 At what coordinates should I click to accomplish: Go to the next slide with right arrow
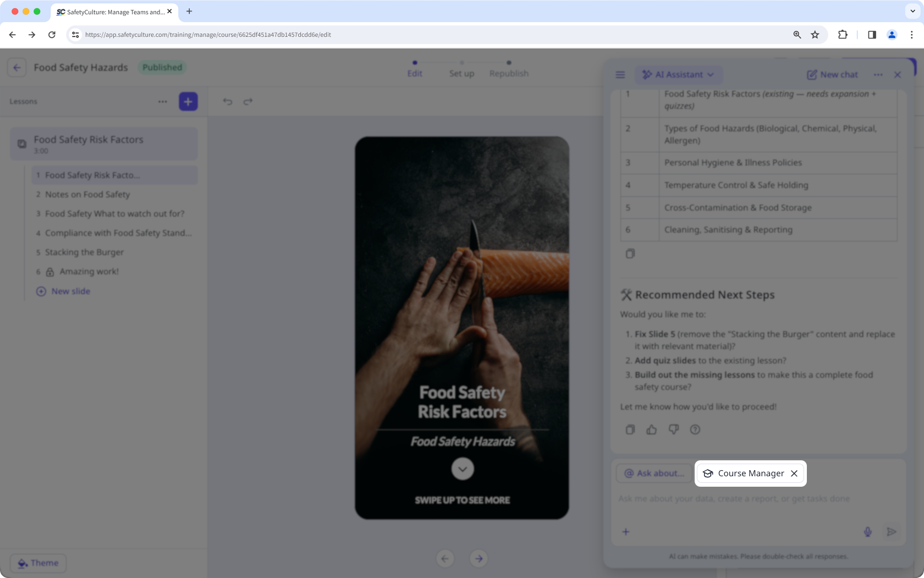coord(479,559)
